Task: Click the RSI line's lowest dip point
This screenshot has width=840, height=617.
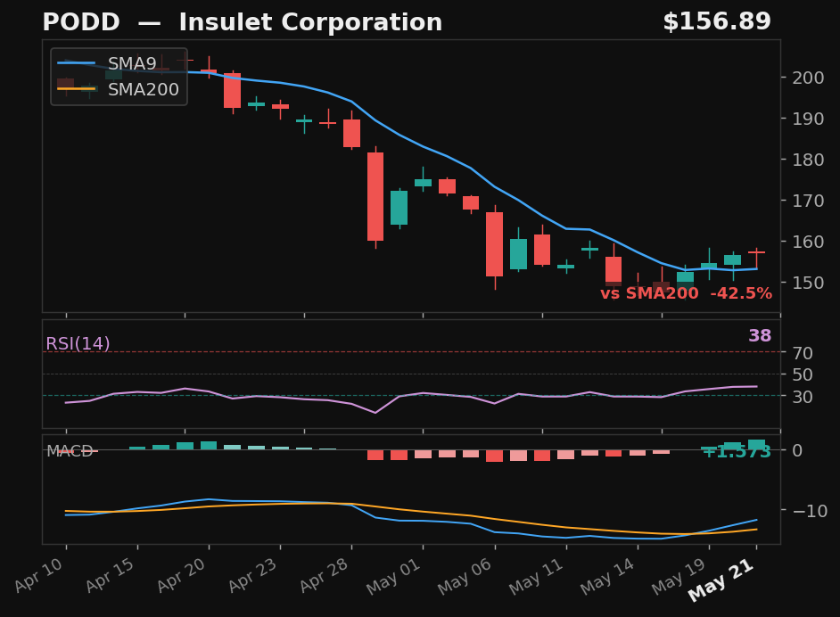Action: point(375,413)
